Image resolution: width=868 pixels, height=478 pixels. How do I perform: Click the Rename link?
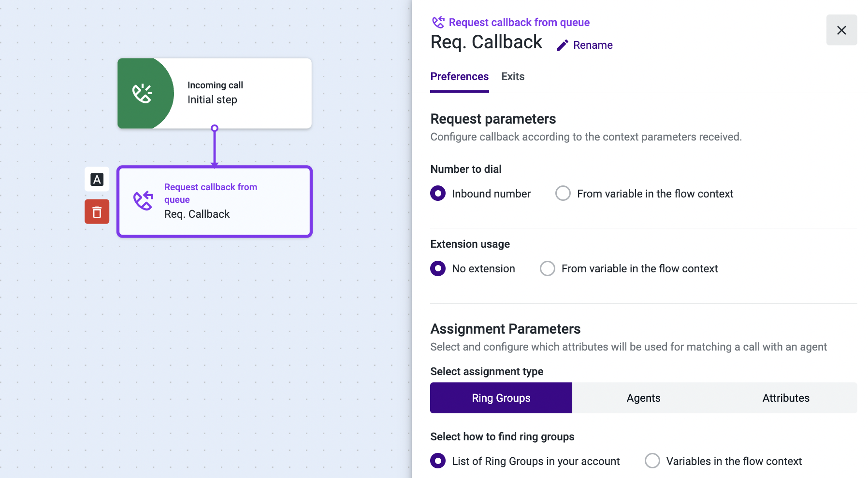coord(592,45)
